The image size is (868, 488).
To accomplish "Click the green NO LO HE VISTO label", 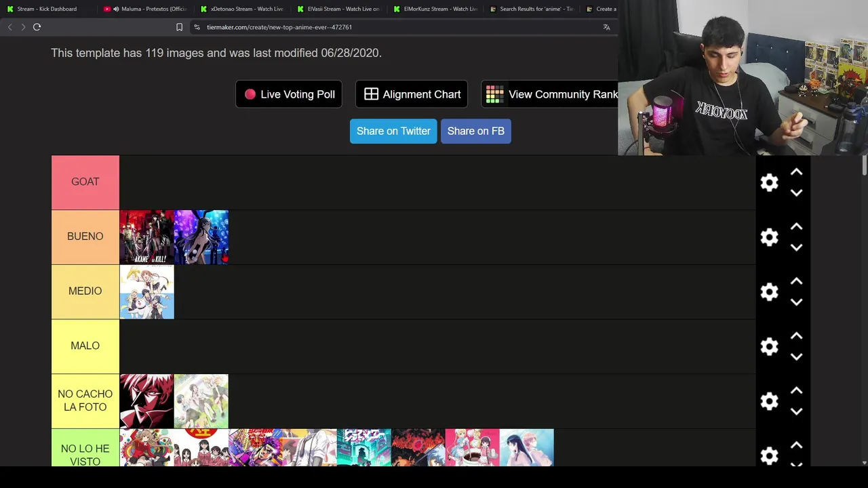I will point(85,448).
